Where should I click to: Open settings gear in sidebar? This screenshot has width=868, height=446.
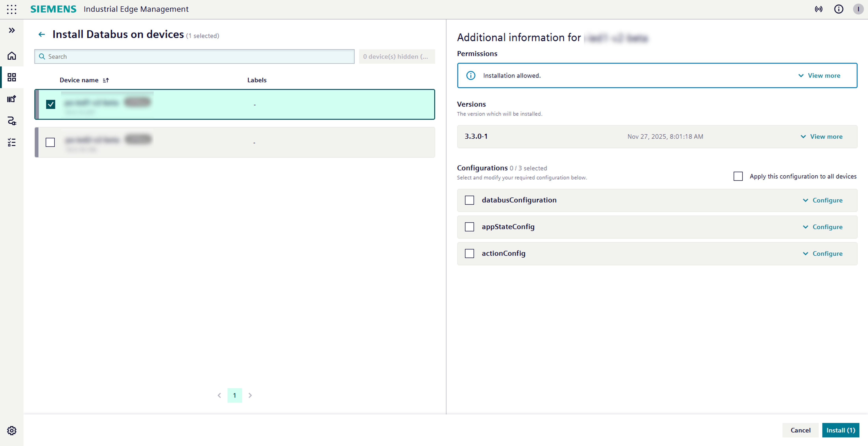coord(12,430)
